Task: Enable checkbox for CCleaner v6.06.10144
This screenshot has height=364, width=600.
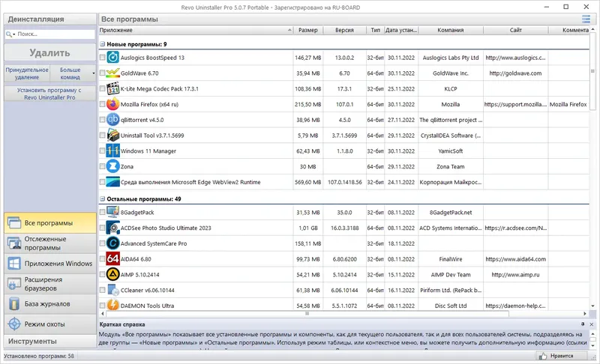Action: click(102, 290)
